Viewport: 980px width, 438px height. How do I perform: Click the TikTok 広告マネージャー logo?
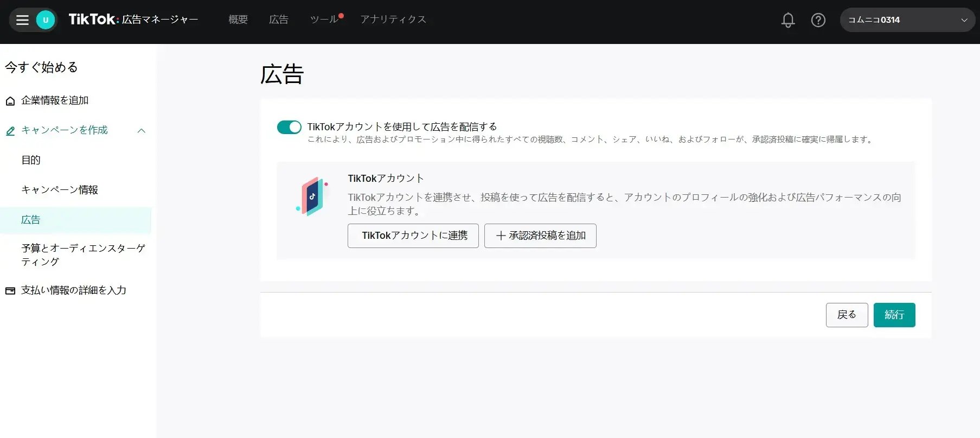tap(133, 20)
